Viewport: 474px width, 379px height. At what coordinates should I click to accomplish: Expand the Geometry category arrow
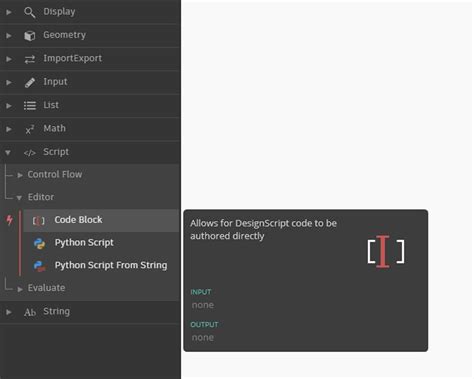click(x=9, y=35)
